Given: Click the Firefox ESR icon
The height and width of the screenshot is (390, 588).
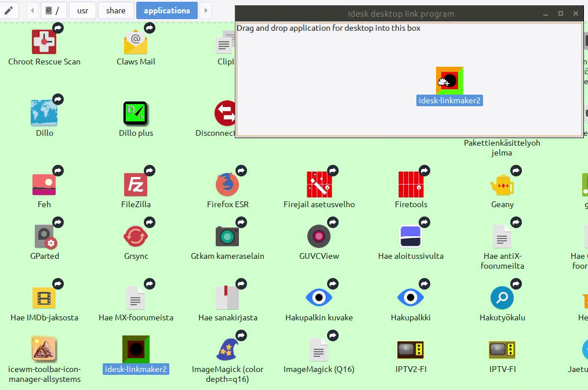Looking at the screenshot, I should (x=227, y=185).
